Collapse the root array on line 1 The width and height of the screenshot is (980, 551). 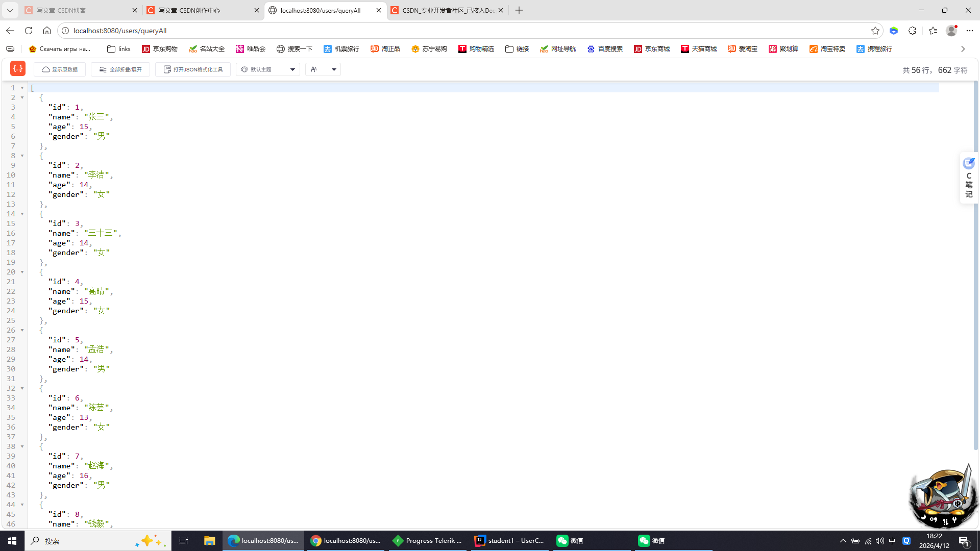pyautogui.click(x=22, y=88)
